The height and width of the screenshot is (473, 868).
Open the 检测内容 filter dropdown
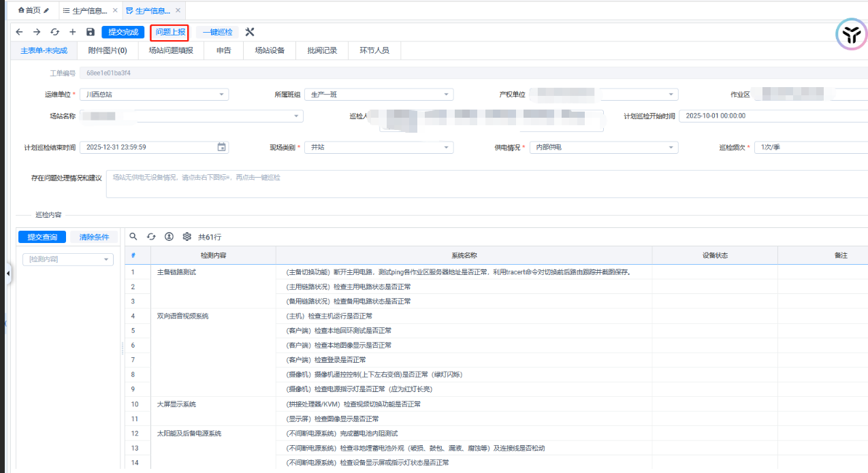(106, 259)
